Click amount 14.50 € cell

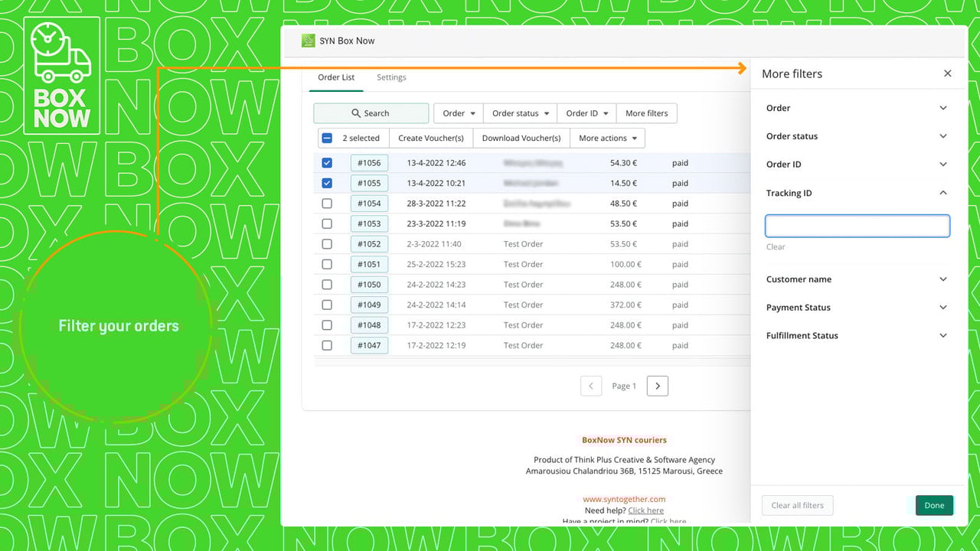click(623, 183)
